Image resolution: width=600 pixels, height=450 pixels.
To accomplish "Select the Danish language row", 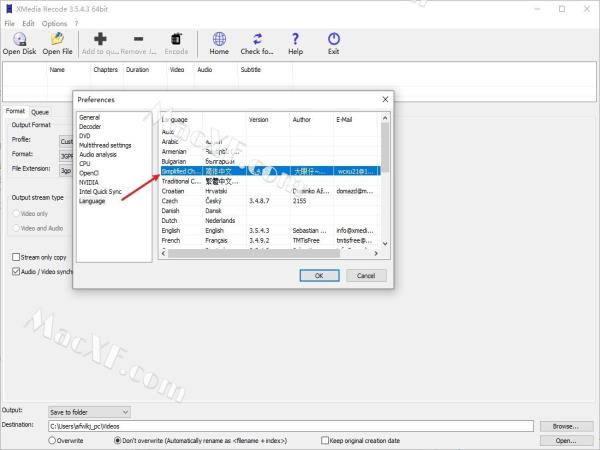I will pyautogui.click(x=270, y=211).
